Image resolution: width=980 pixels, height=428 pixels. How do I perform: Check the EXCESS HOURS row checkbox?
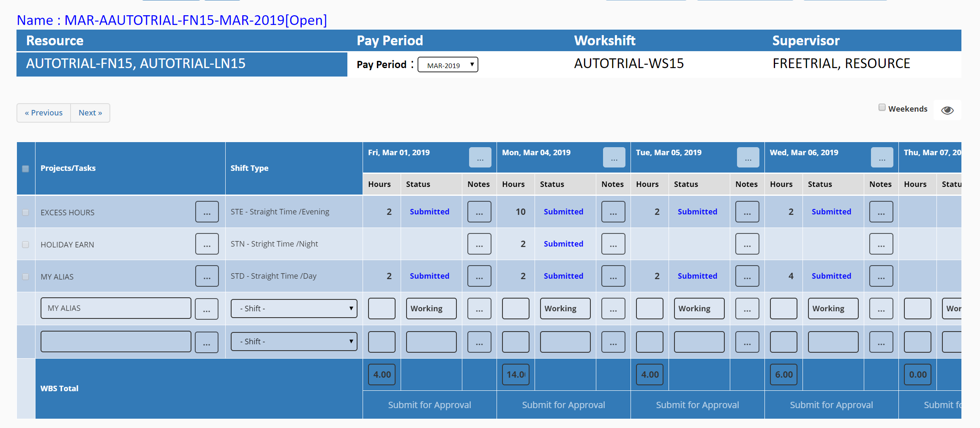click(25, 212)
